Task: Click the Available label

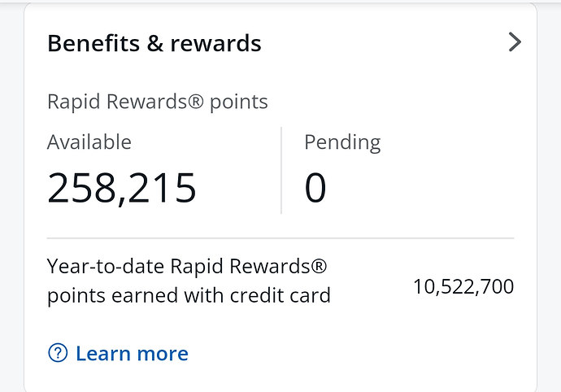Action: 89,142
